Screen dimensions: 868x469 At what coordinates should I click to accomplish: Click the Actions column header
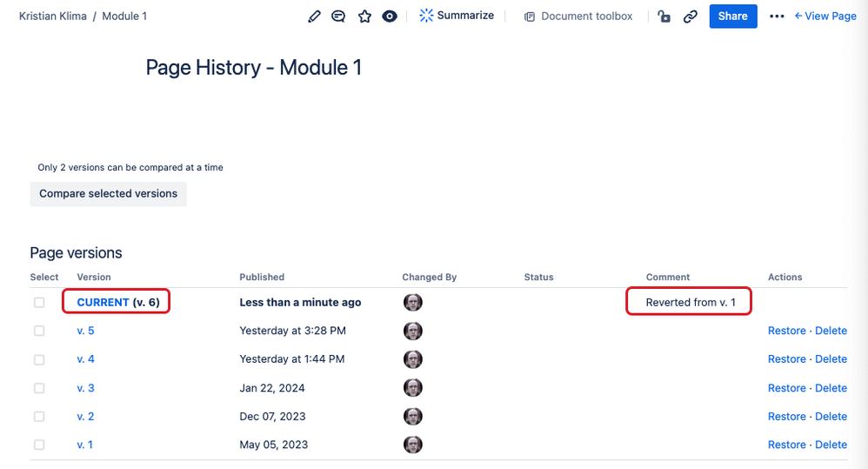[785, 277]
